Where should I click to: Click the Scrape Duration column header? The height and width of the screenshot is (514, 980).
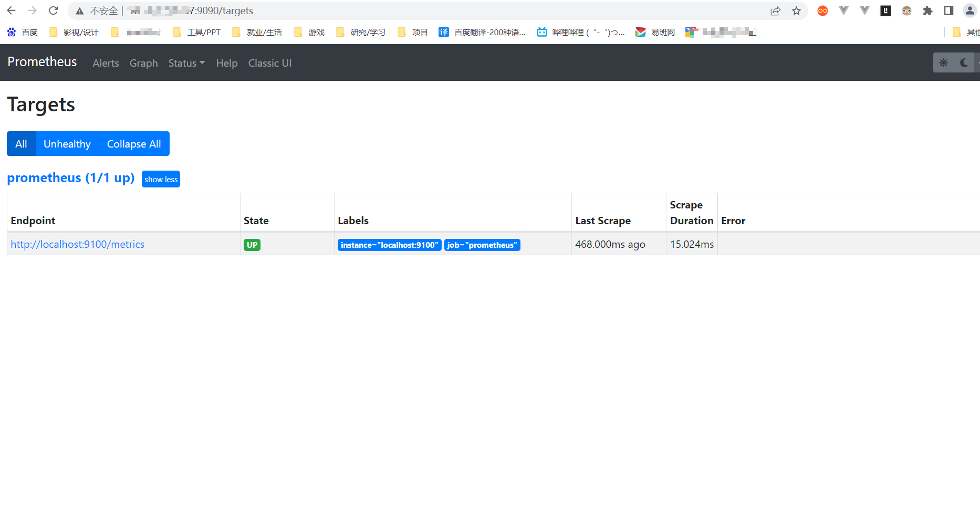tap(692, 213)
